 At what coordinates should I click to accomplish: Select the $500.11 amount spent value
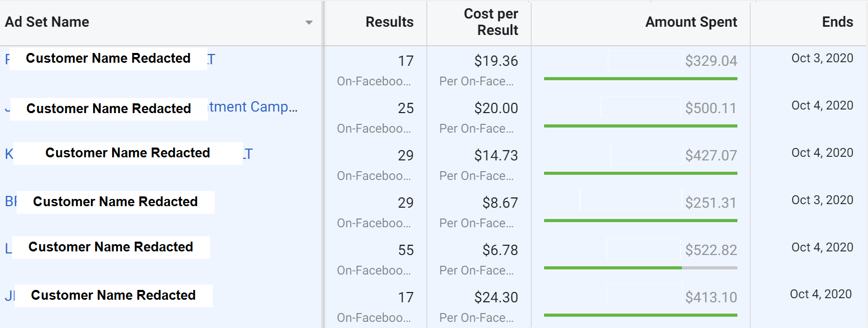[x=711, y=108]
